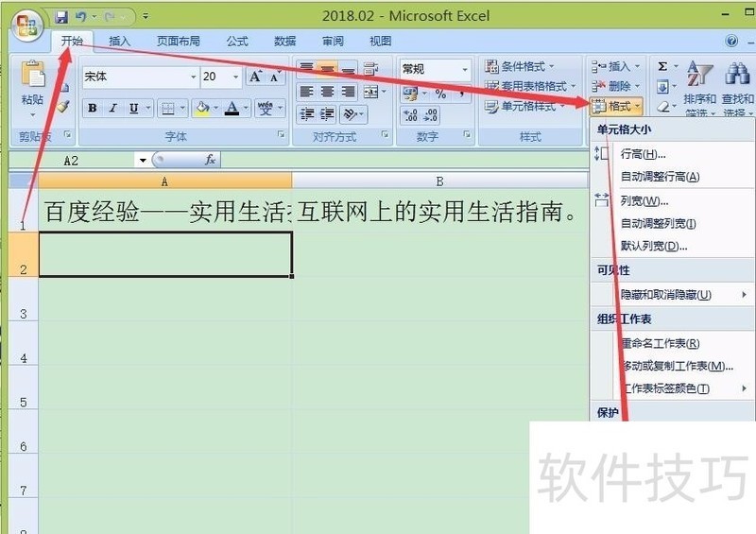Toggle middle vertical alignment

327,68
